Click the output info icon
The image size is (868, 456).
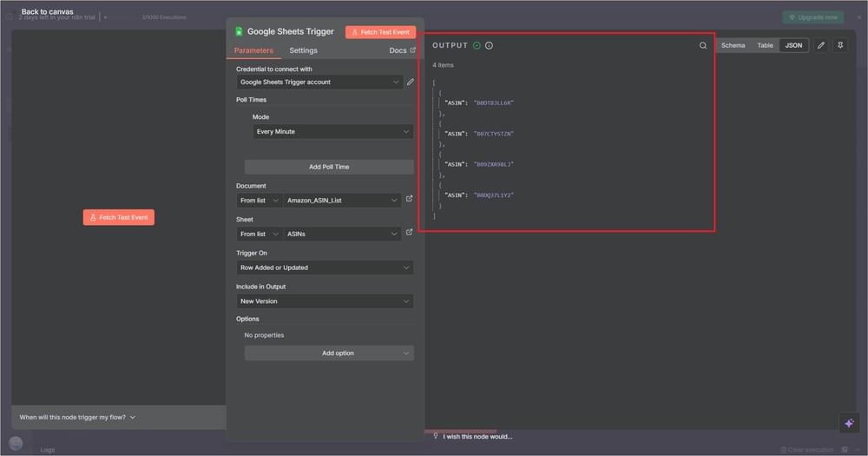coord(489,45)
